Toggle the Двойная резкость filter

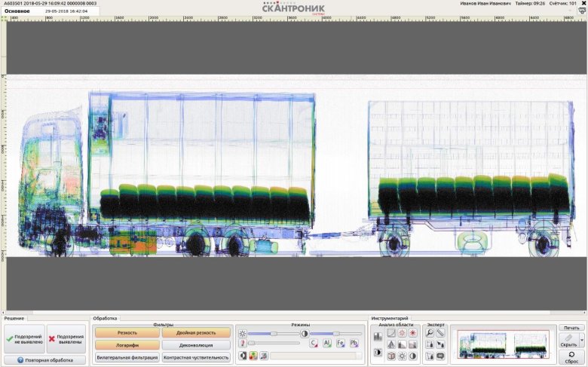pyautogui.click(x=195, y=332)
